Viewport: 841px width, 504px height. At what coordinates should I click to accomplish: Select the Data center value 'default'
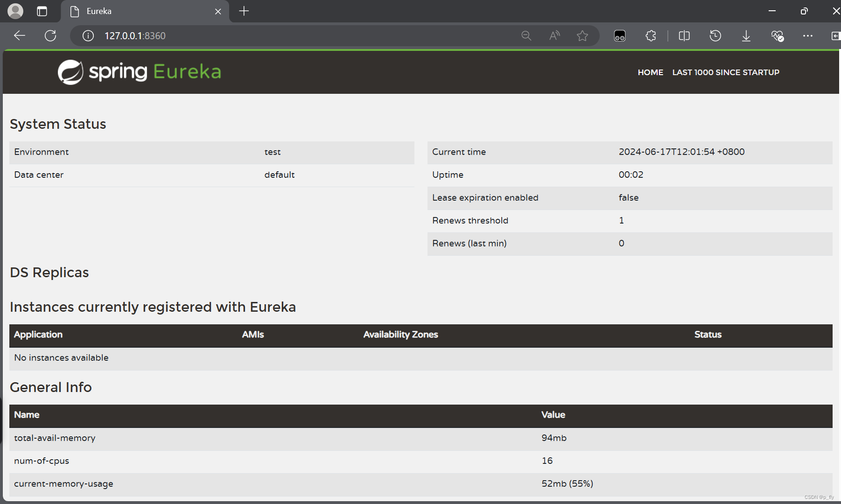tap(280, 175)
